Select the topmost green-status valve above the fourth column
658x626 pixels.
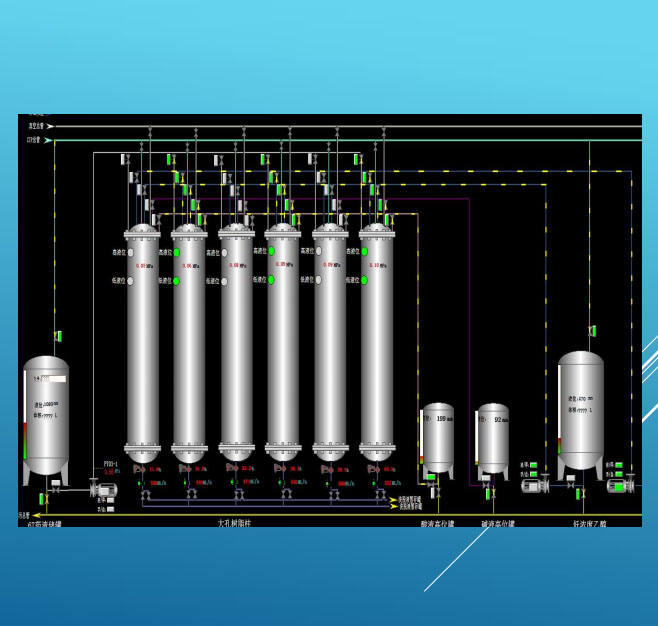tap(265, 159)
